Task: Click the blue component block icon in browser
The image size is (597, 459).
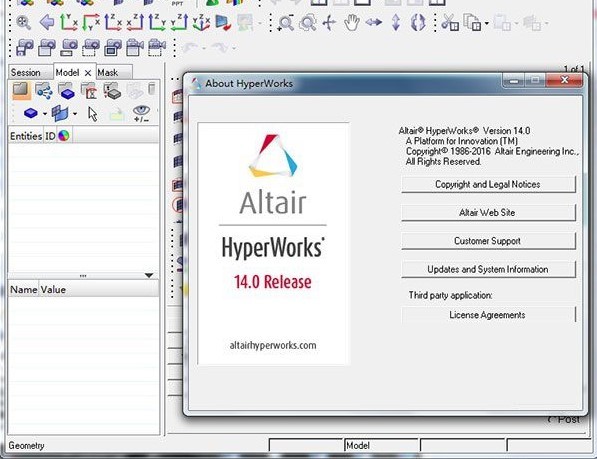Action: point(30,113)
